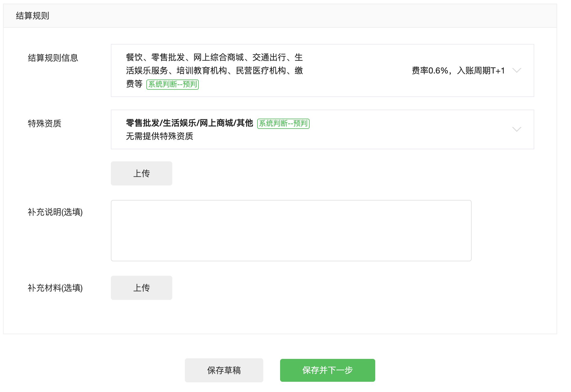Click 系统判断--预判 tag in 特殊资质 box
The height and width of the screenshot is (392, 571).
click(x=283, y=123)
